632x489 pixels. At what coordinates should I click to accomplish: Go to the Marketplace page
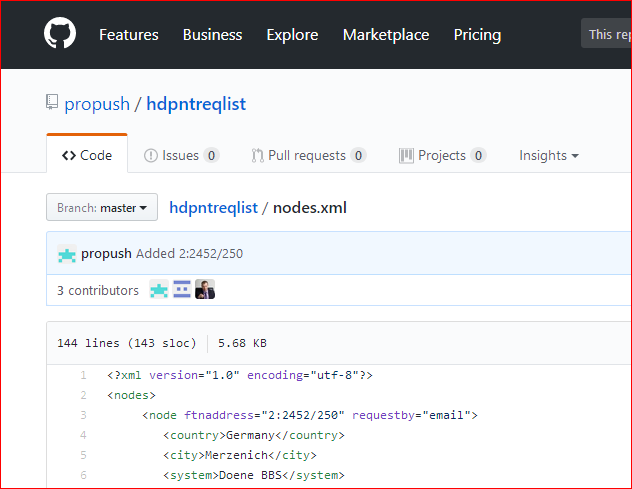point(386,35)
